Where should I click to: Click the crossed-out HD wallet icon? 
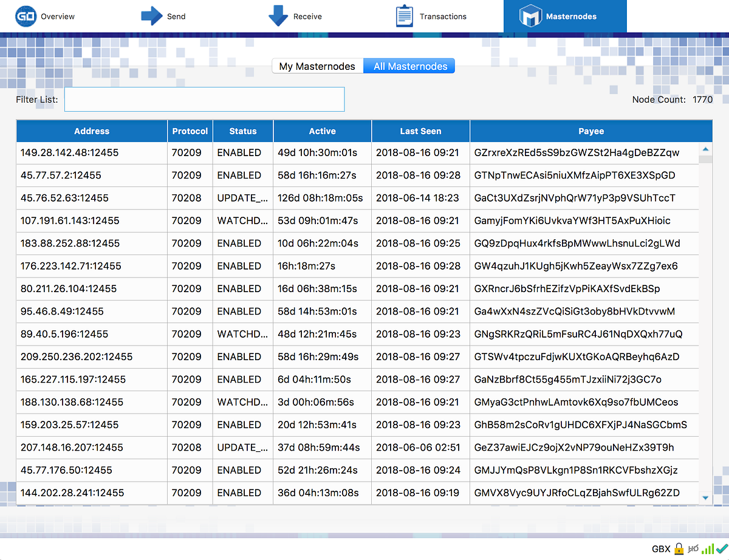693,548
